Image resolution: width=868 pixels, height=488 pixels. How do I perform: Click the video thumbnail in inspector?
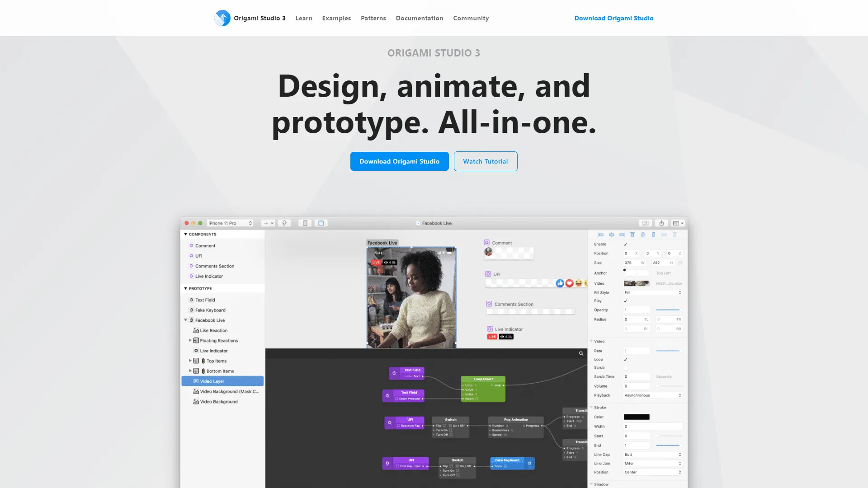coord(637,283)
